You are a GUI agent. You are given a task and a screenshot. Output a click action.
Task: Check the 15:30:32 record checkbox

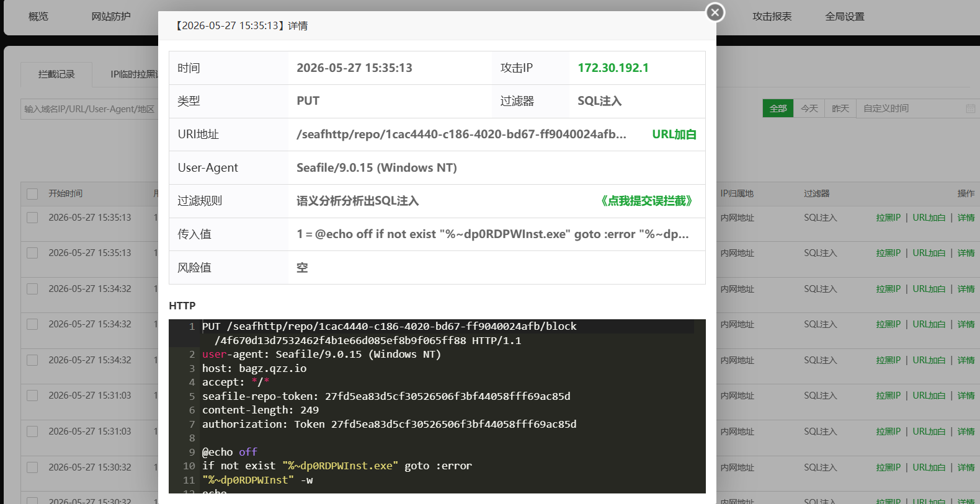pyautogui.click(x=32, y=467)
